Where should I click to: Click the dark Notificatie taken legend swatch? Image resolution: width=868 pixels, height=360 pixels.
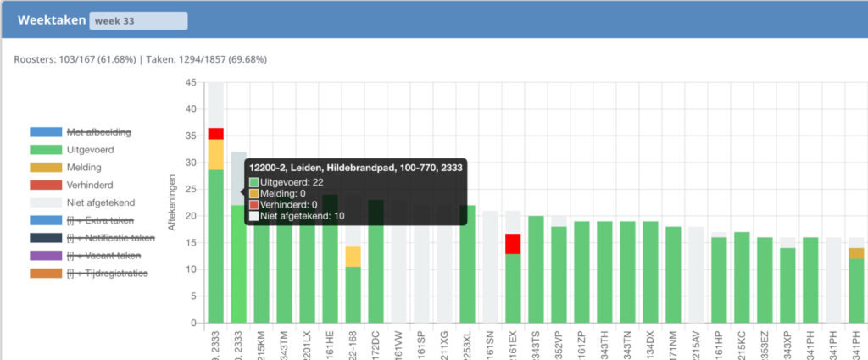click(46, 238)
